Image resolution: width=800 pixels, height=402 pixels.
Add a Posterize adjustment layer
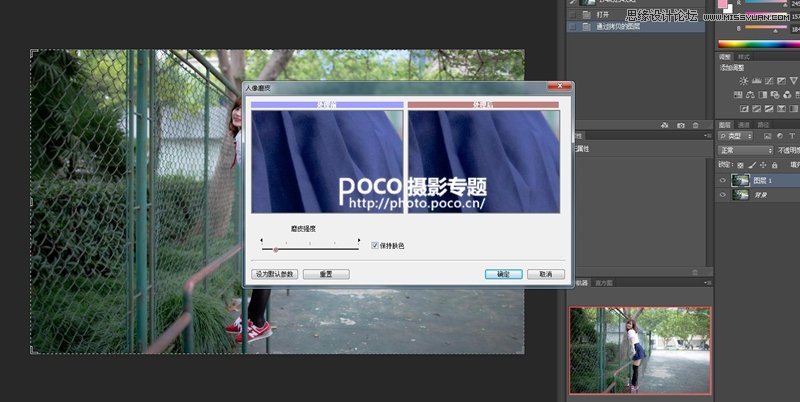[756, 109]
